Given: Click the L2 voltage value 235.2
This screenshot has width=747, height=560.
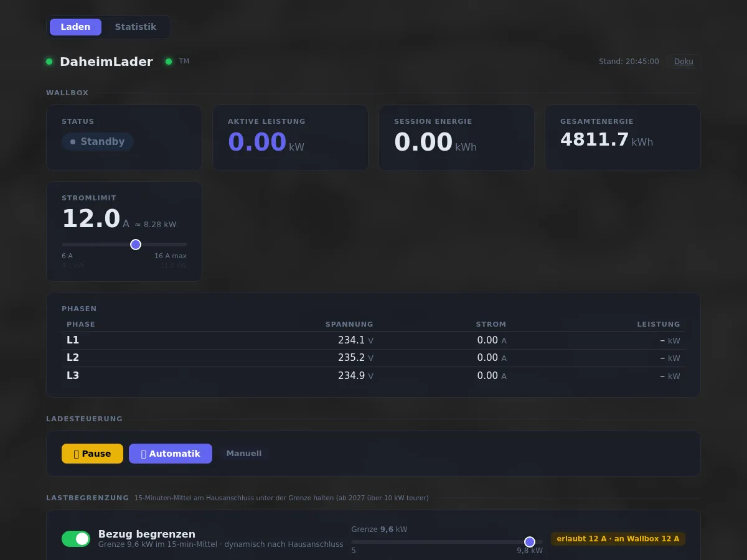Looking at the screenshot, I should [352, 358].
